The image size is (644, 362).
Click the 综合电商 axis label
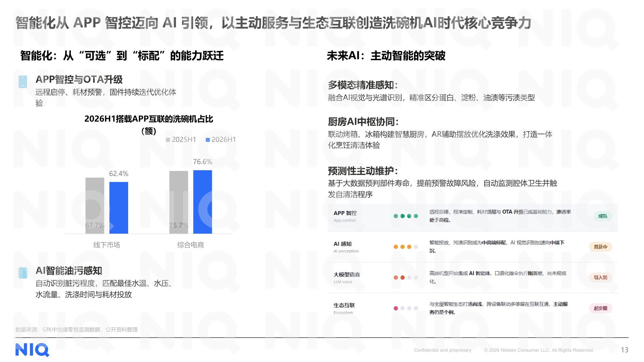click(191, 245)
